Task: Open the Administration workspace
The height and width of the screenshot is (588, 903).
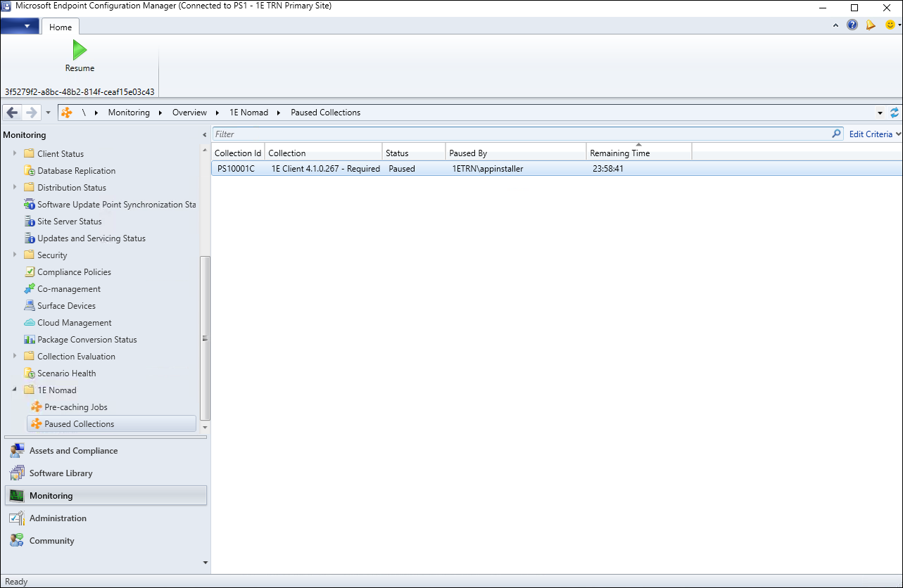Action: (58, 518)
